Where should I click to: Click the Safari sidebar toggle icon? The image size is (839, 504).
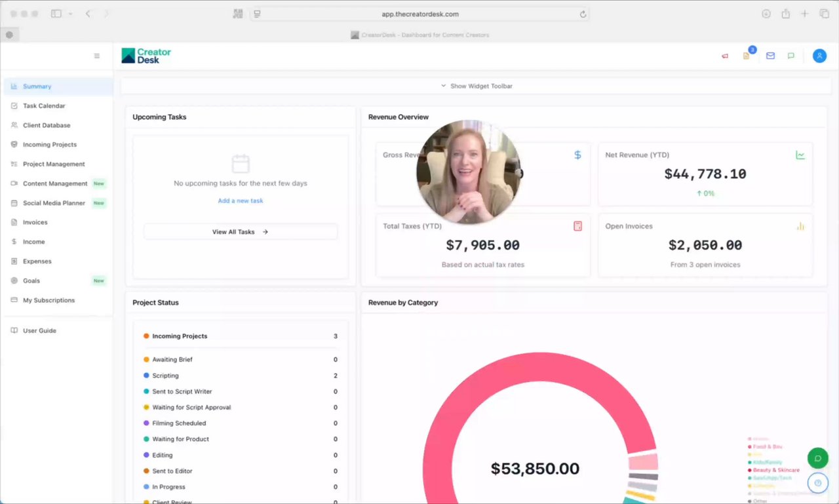pyautogui.click(x=56, y=14)
